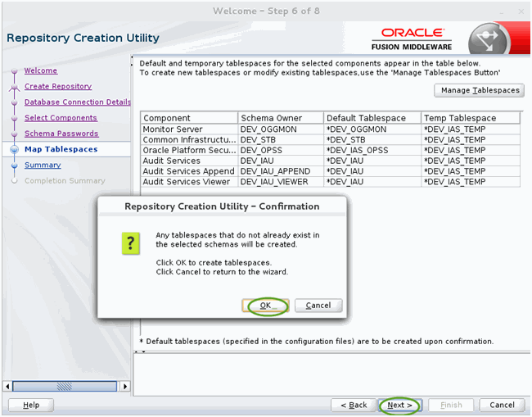
Task: Open the Welcome step link
Action: coord(41,70)
